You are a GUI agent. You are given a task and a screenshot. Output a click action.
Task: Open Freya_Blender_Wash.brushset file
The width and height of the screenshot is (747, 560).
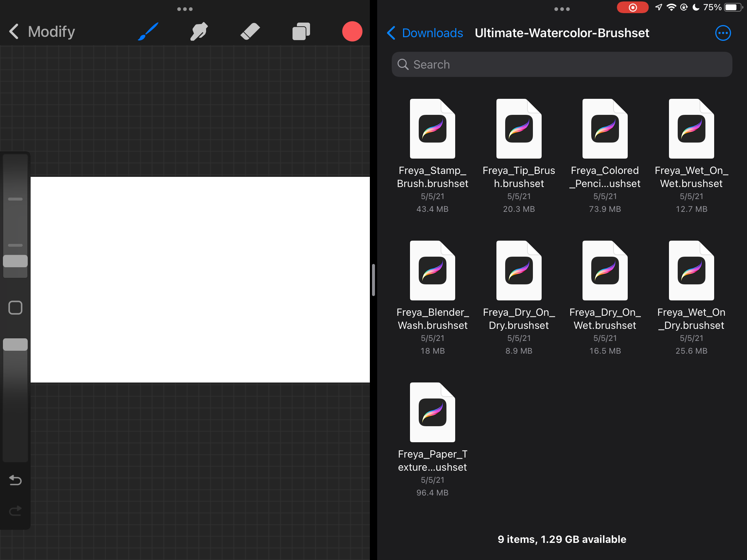point(433,271)
